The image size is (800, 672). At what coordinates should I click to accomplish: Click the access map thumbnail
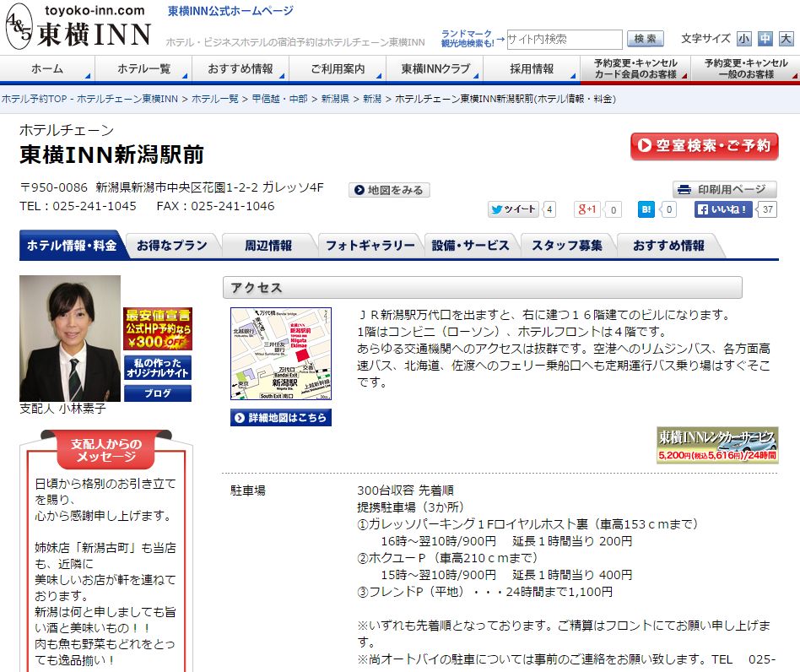click(x=281, y=353)
